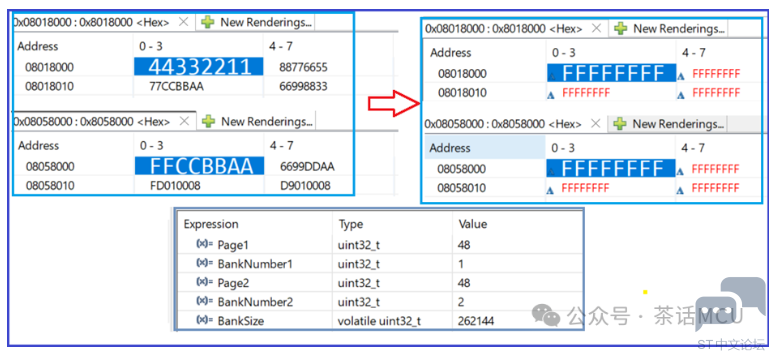Click highlighted Address header in right 0x08058000 panel

pyautogui.click(x=485, y=148)
